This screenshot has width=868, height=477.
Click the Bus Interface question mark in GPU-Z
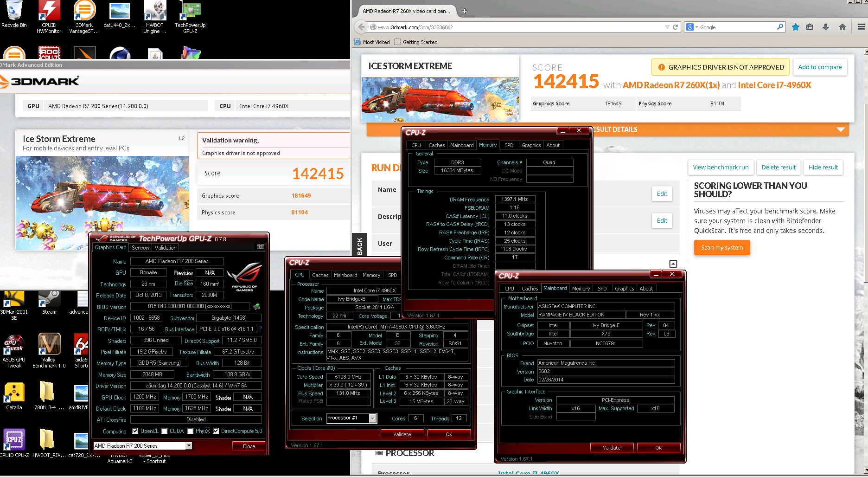tap(260, 329)
